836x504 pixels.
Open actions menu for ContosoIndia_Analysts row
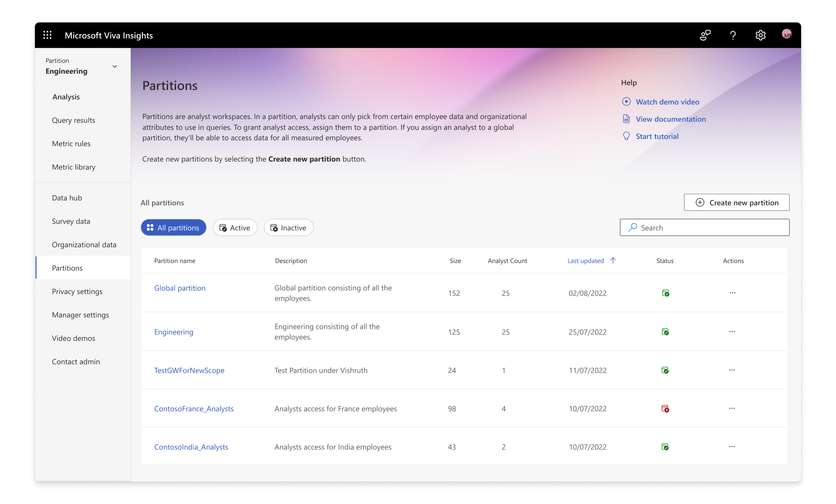coord(732,447)
